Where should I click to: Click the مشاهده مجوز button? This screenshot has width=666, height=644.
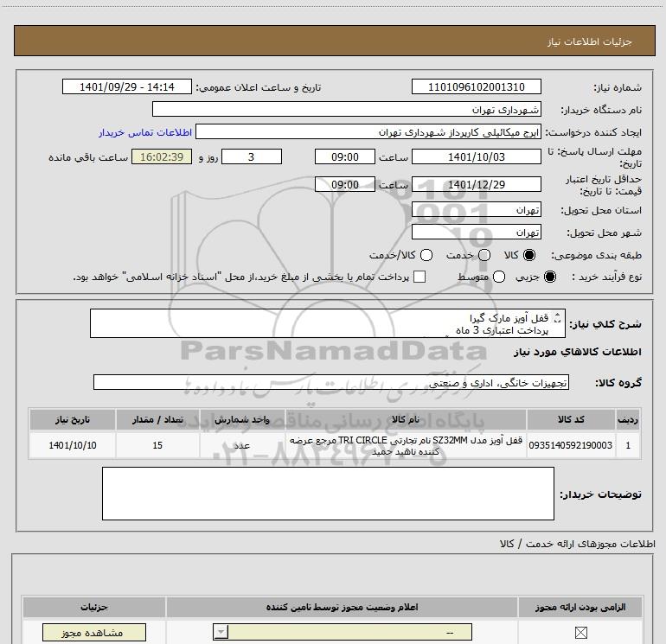[94, 633]
